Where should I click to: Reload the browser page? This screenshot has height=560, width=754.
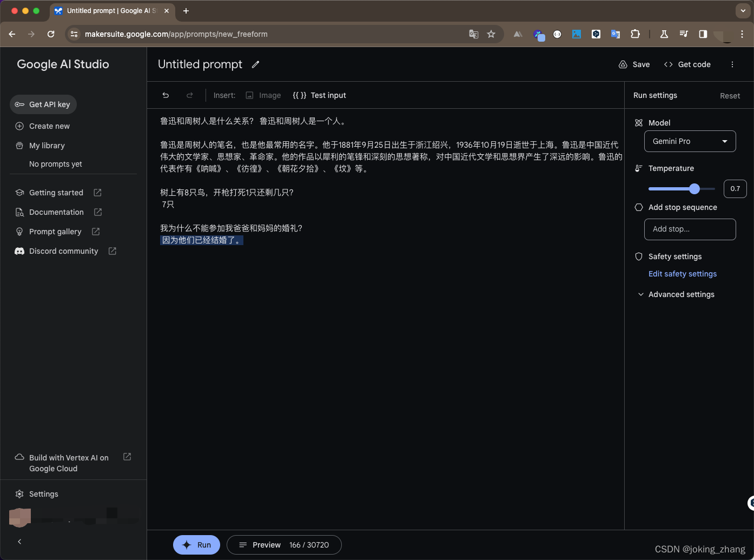[x=51, y=34]
